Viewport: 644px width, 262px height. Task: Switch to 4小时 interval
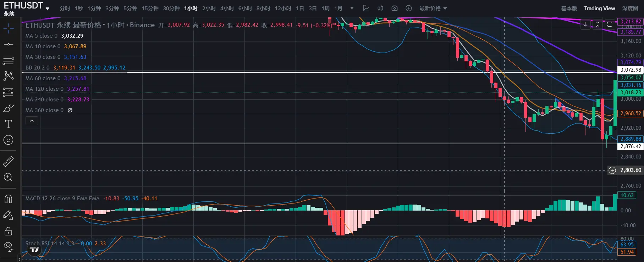click(227, 8)
